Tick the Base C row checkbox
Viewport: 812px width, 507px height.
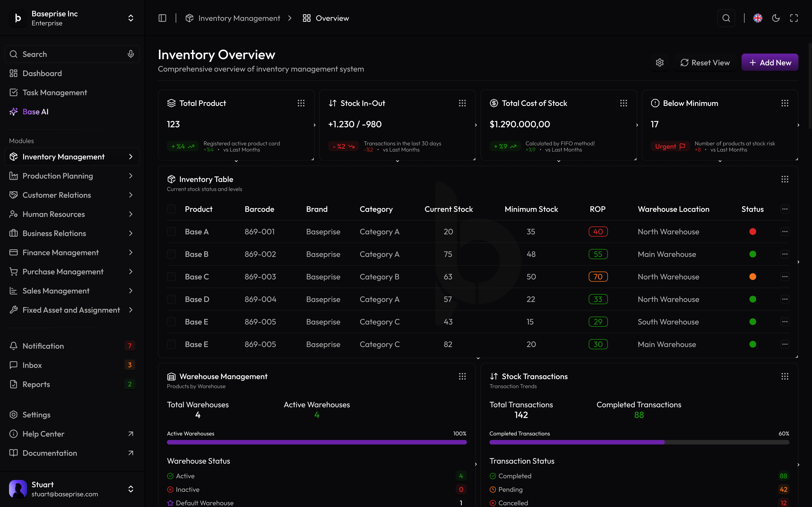(171, 277)
